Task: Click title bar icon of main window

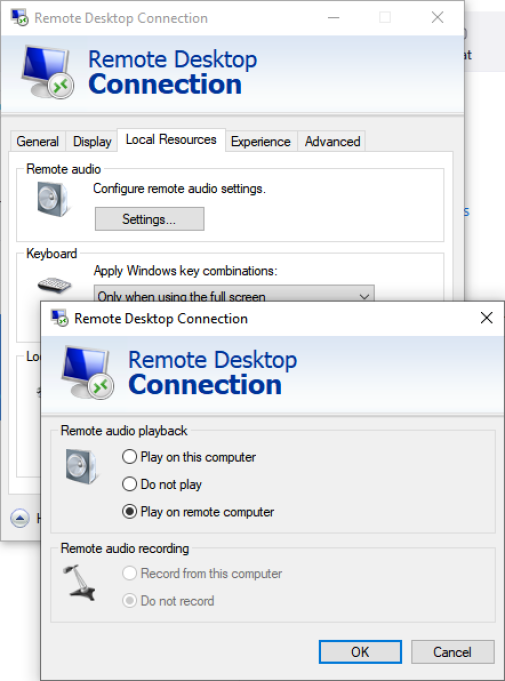Action: pos(20,18)
